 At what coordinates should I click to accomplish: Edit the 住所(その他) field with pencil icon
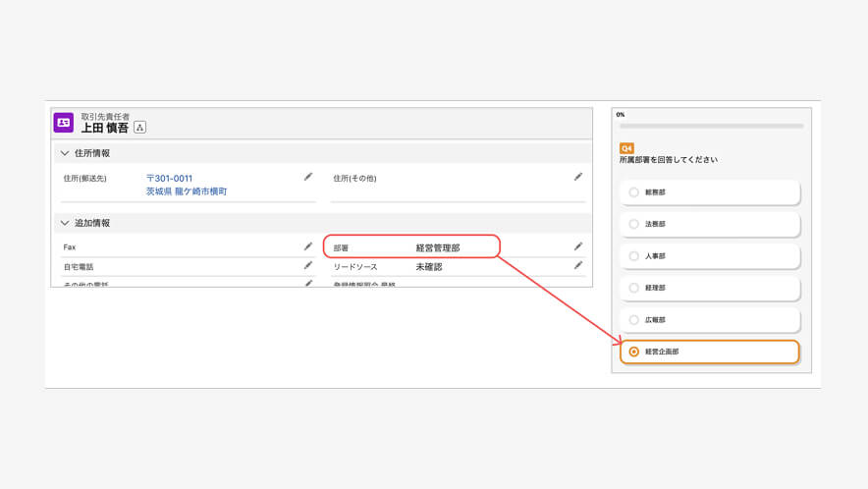(x=578, y=177)
